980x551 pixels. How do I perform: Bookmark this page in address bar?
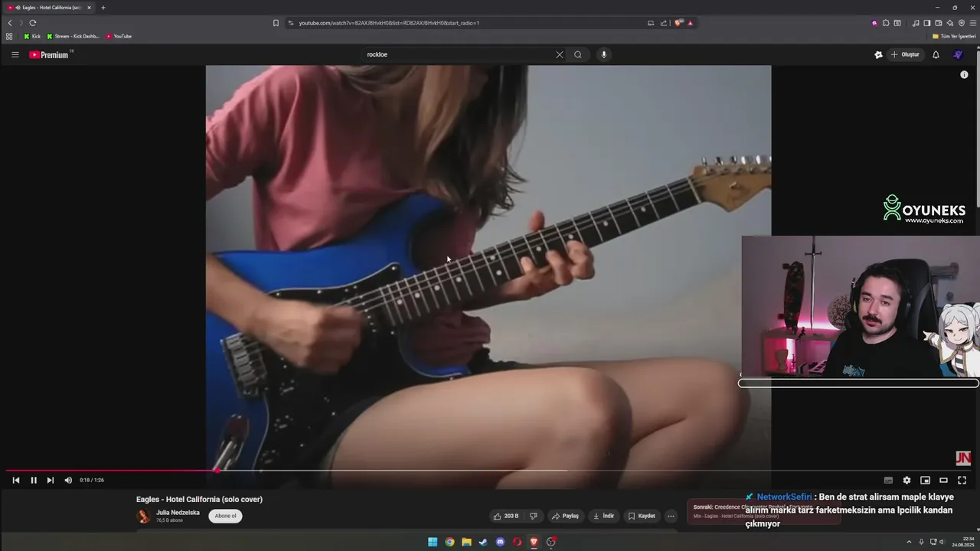tap(276, 23)
